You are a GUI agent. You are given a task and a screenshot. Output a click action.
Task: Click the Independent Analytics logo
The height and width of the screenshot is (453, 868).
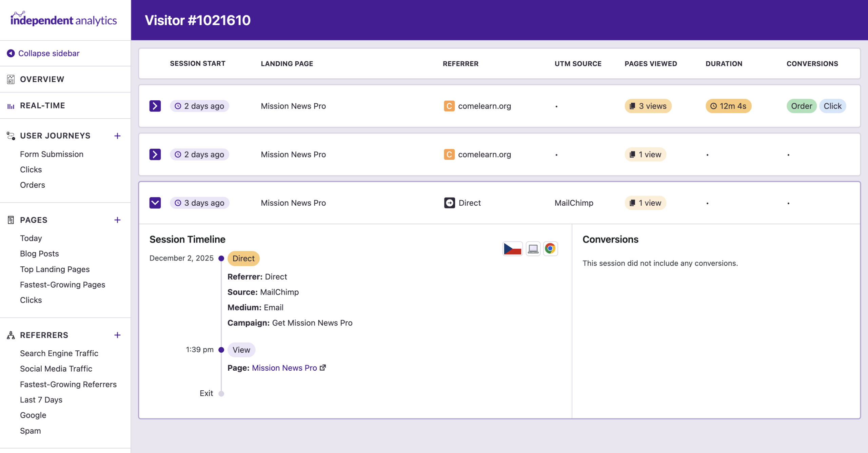(x=64, y=19)
